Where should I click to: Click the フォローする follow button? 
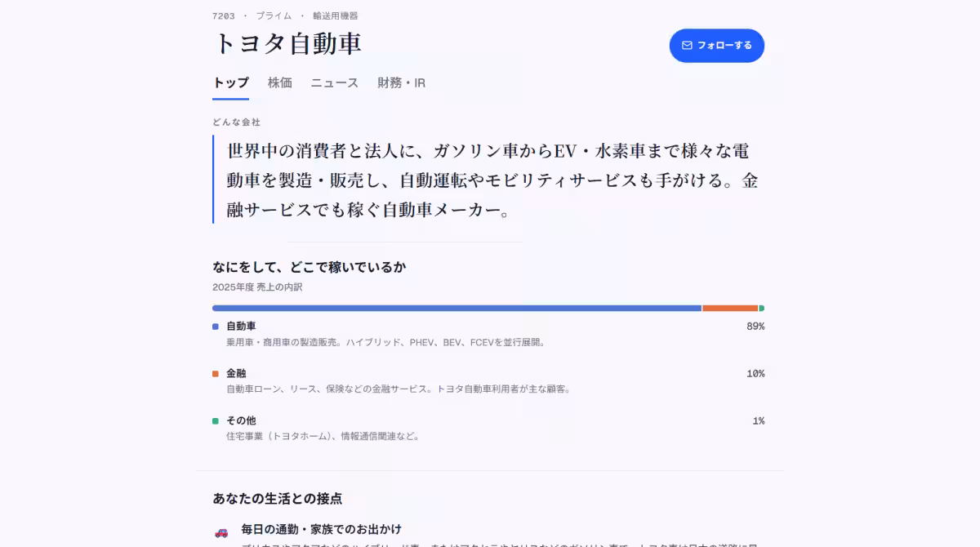[x=716, y=46]
